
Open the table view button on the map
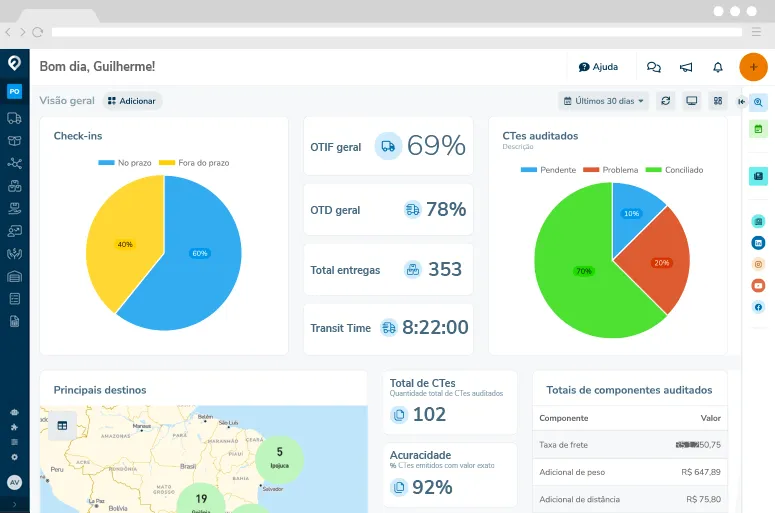coord(62,426)
